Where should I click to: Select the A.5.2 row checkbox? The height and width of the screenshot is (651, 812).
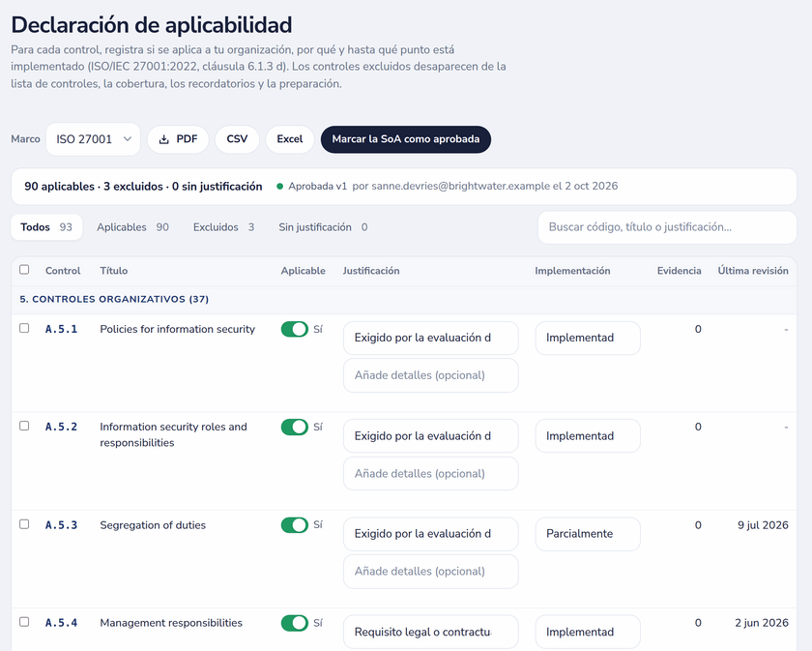click(x=24, y=426)
